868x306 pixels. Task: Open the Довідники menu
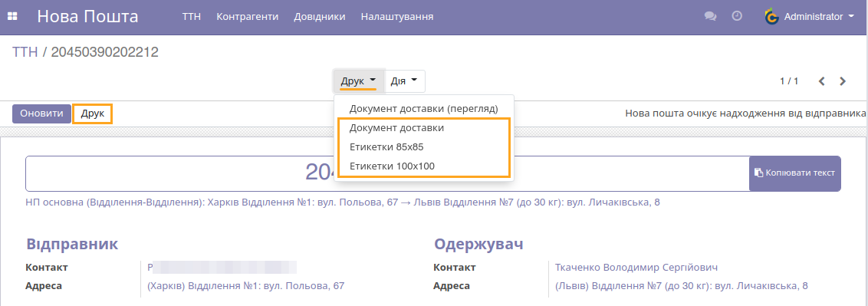[x=320, y=17]
